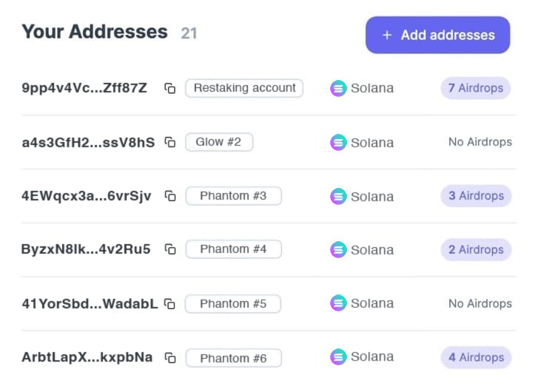The height and width of the screenshot is (392, 538).
Task: Select the Phantom #5 label field
Action: coord(233,304)
